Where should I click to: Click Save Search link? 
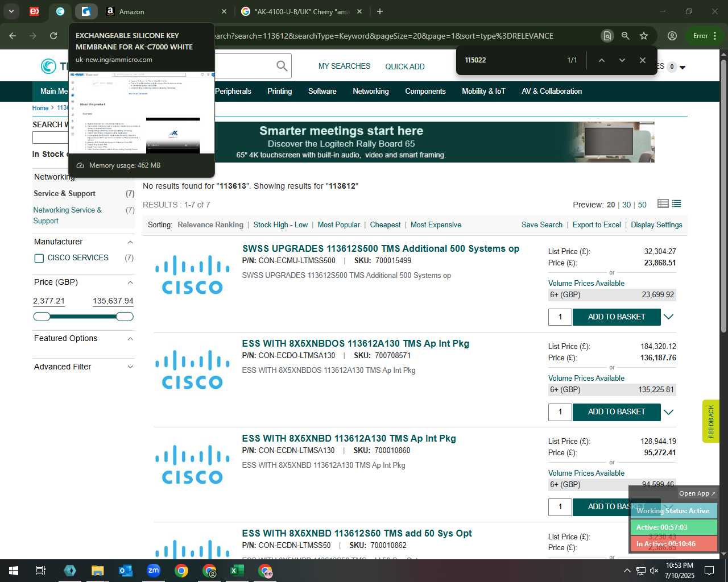point(542,225)
